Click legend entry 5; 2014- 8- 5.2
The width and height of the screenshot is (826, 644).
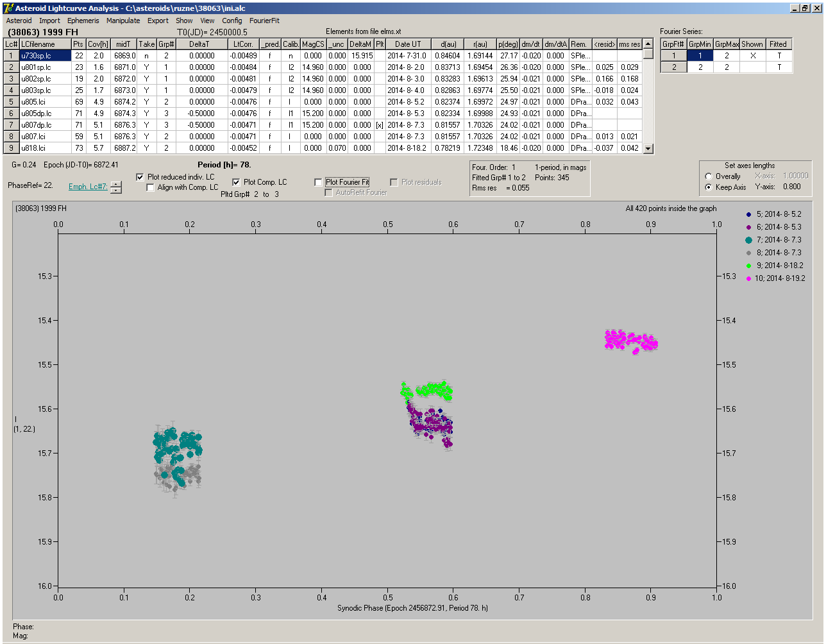tap(775, 214)
